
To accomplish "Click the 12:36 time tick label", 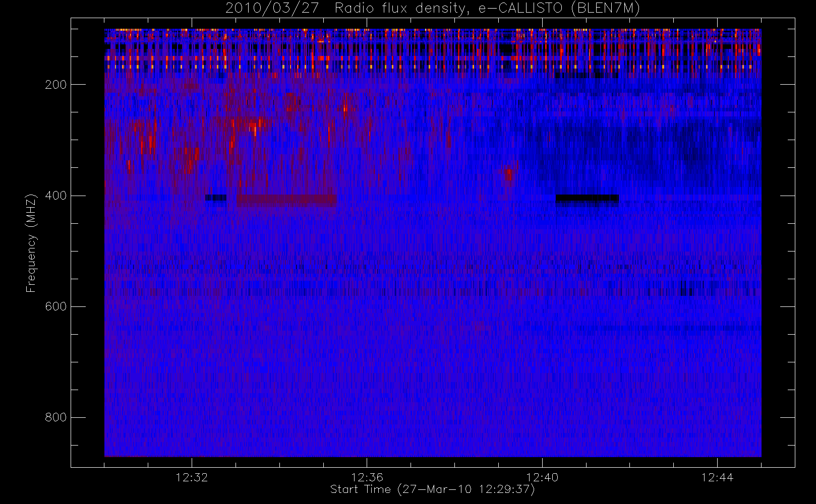I will point(367,477).
